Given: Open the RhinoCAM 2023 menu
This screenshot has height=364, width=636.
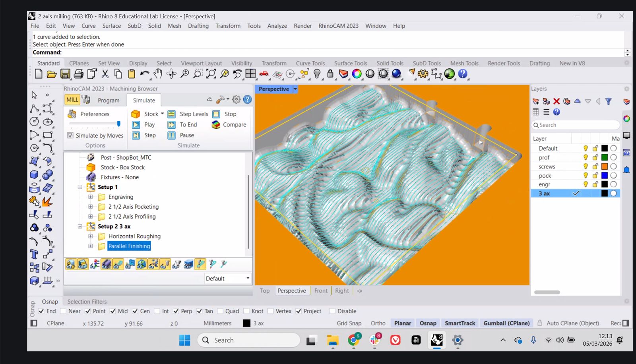Looking at the screenshot, I should [338, 26].
